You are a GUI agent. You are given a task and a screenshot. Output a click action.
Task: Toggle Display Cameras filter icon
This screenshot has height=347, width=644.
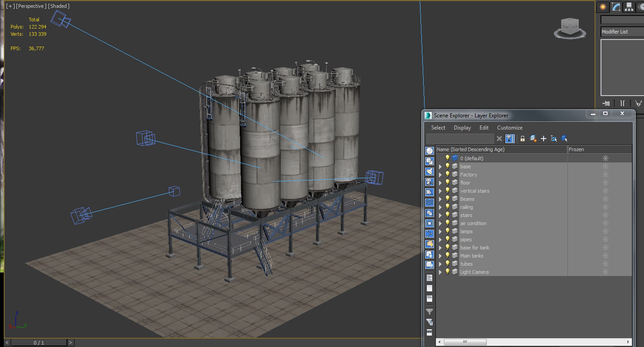429,182
